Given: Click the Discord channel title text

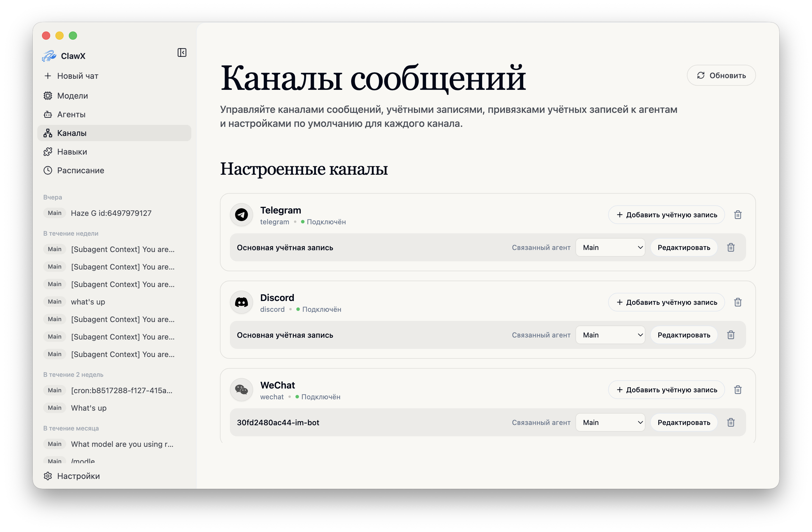Looking at the screenshot, I should pyautogui.click(x=277, y=298).
